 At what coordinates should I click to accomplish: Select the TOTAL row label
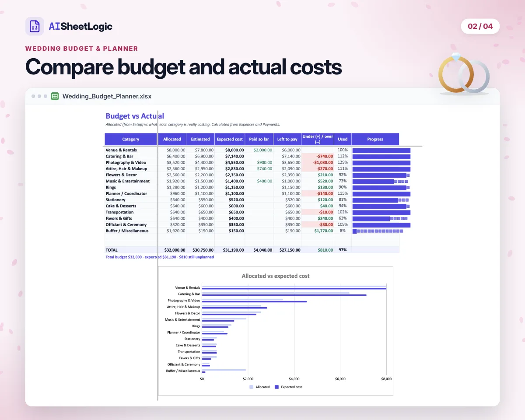112,250
